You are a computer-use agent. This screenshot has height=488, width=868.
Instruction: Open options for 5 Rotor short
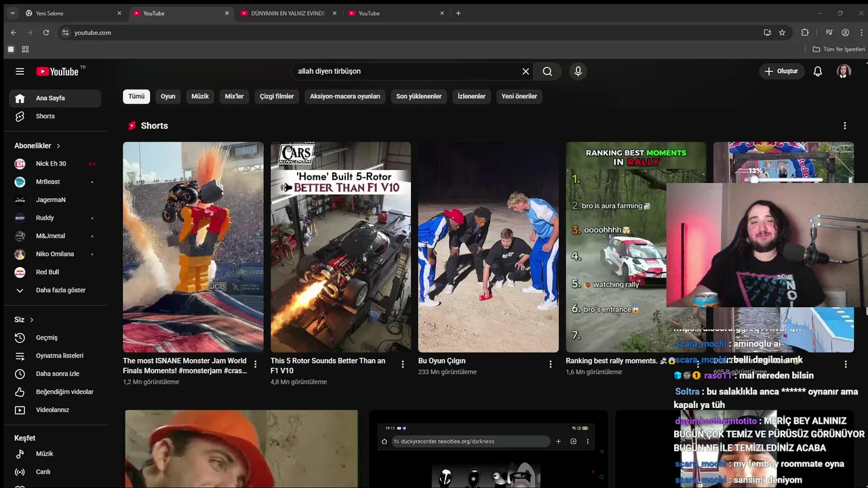403,365
